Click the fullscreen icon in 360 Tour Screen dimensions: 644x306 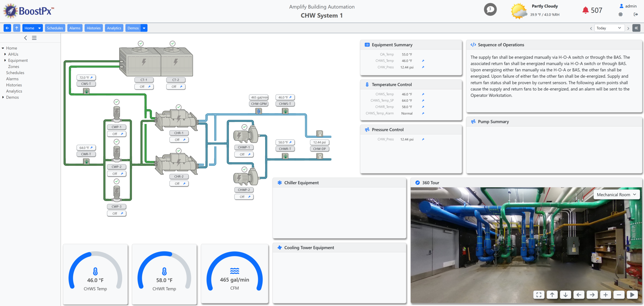539,295
